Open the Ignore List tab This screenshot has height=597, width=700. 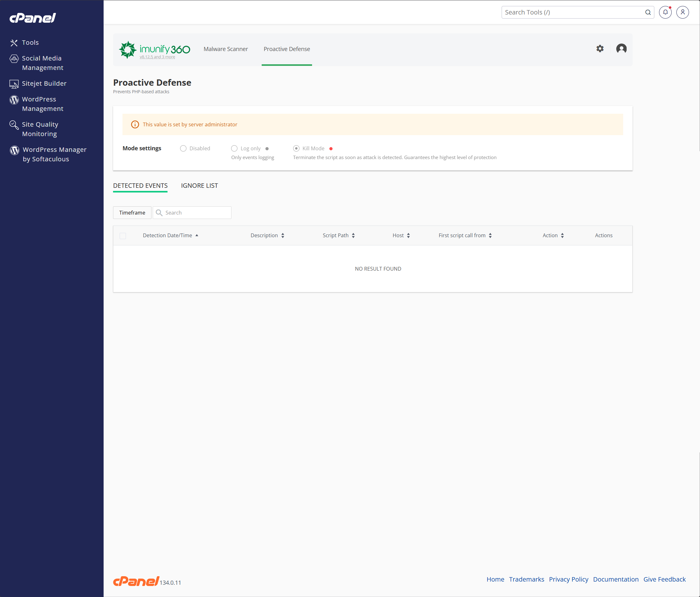(199, 186)
